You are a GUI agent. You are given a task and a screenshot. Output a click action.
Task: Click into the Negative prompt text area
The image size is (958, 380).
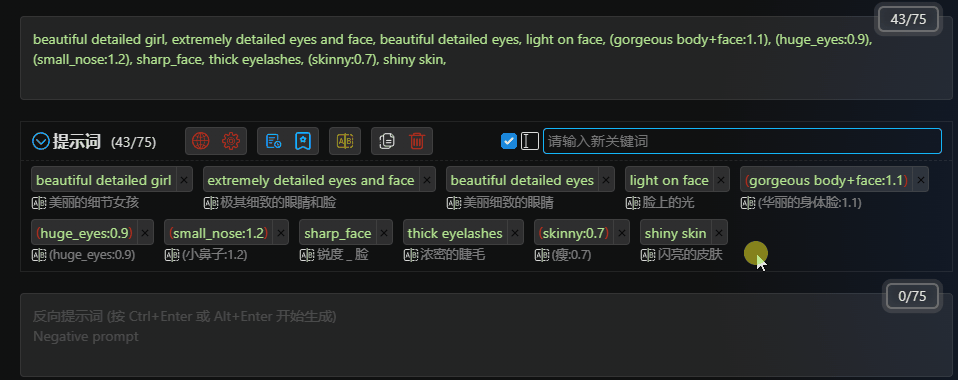click(486, 335)
